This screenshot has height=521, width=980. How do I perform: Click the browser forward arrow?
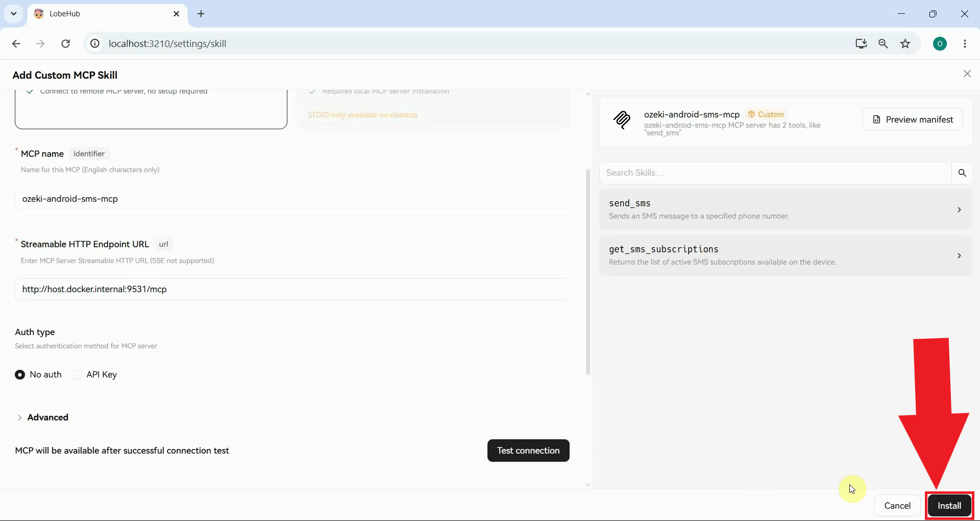[x=40, y=44]
